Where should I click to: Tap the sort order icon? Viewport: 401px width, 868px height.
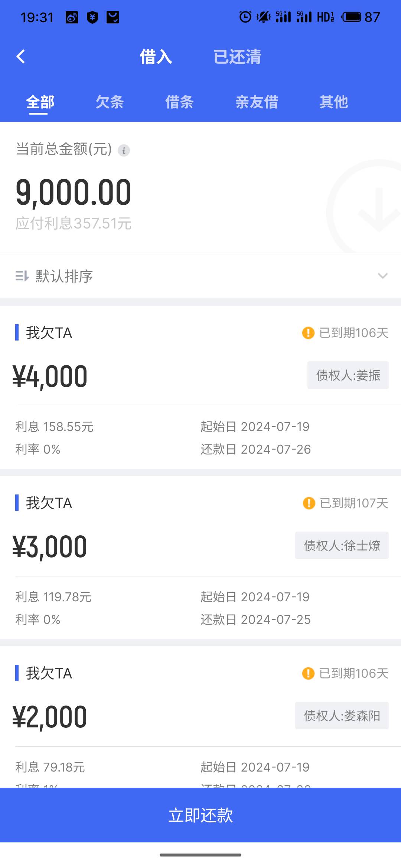click(x=22, y=276)
